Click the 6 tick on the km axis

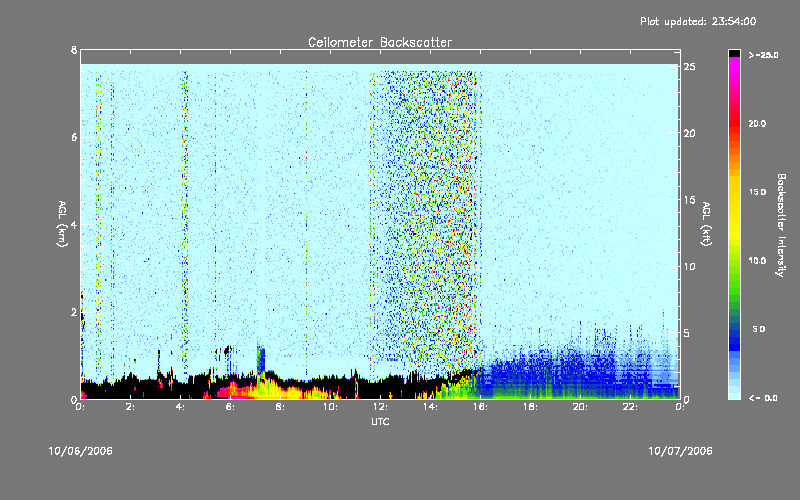(74, 137)
